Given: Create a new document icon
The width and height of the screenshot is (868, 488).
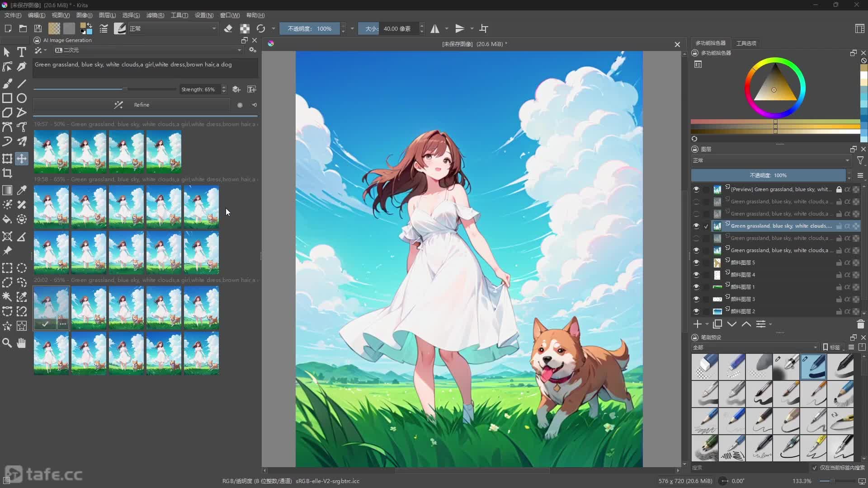Looking at the screenshot, I should click(x=8, y=28).
